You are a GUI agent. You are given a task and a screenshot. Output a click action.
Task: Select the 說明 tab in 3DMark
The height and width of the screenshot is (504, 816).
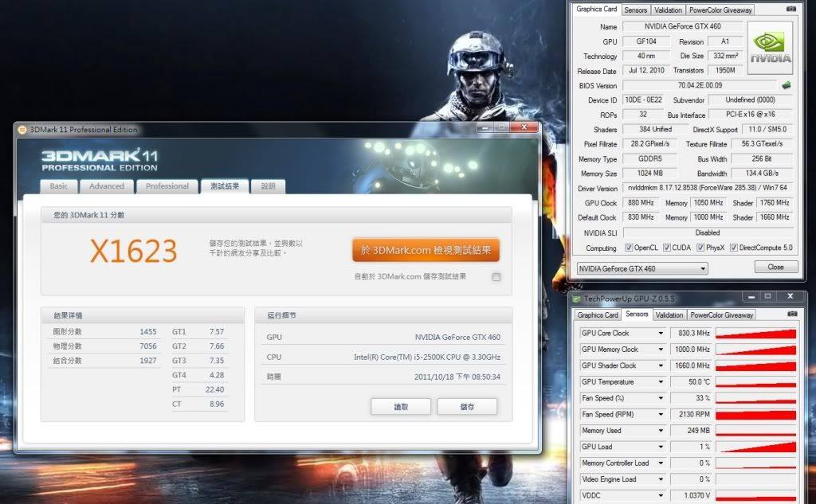pyautogui.click(x=268, y=186)
